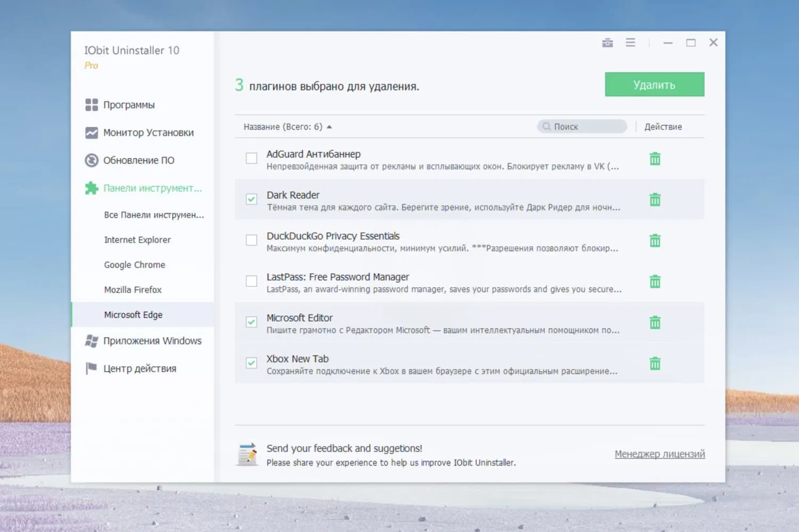Viewport: 799px width, 532px height.
Task: Select Mozilla Firefox in the sidebar
Action: coord(133,290)
